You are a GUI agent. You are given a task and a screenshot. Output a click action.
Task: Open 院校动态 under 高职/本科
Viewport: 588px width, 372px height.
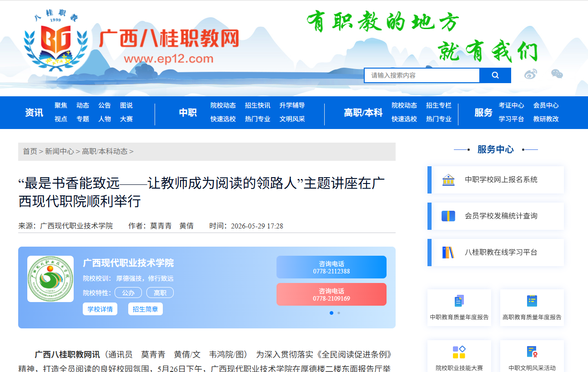[x=404, y=105]
